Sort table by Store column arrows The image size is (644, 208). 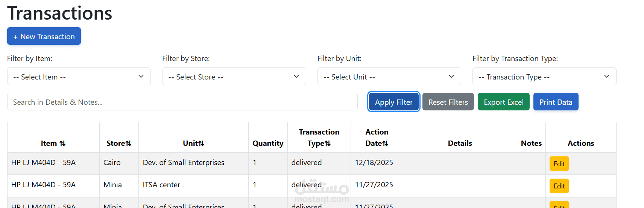pyautogui.click(x=129, y=144)
